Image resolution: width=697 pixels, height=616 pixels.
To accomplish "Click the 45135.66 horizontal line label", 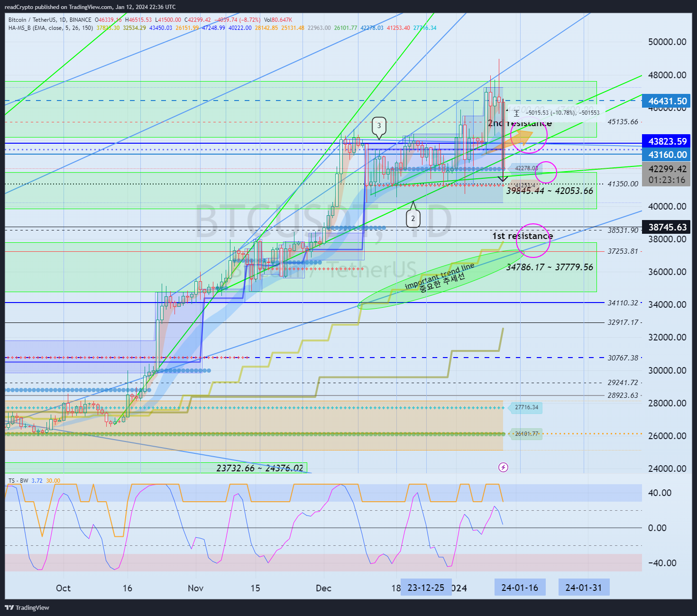I will click(x=623, y=122).
